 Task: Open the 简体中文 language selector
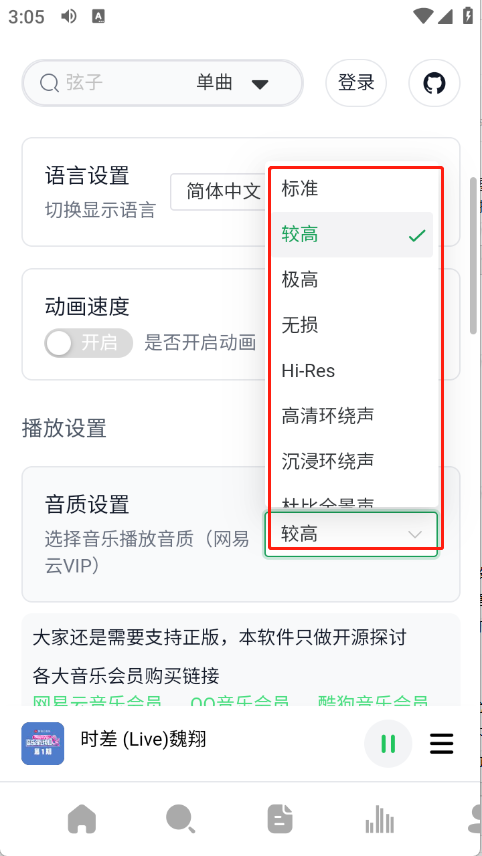[218, 192]
